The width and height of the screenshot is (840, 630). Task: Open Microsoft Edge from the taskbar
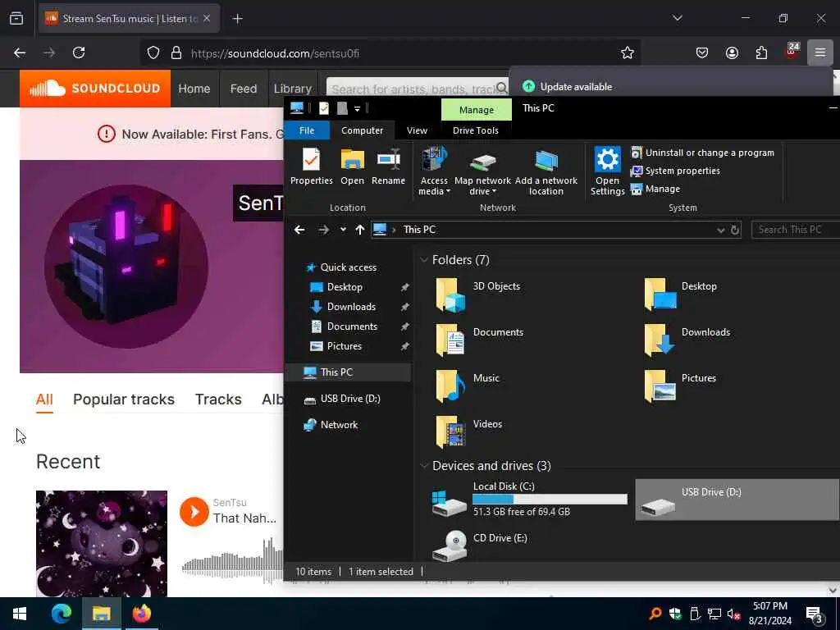click(x=61, y=614)
